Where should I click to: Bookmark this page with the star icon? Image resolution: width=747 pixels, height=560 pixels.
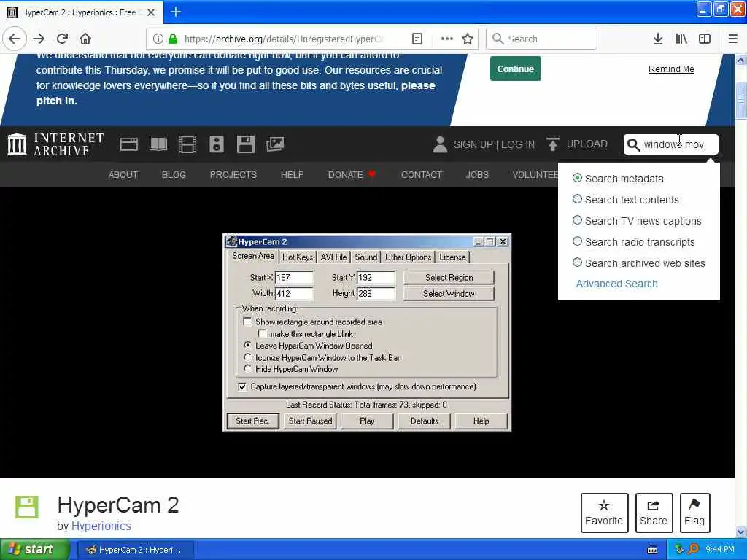coord(468,39)
